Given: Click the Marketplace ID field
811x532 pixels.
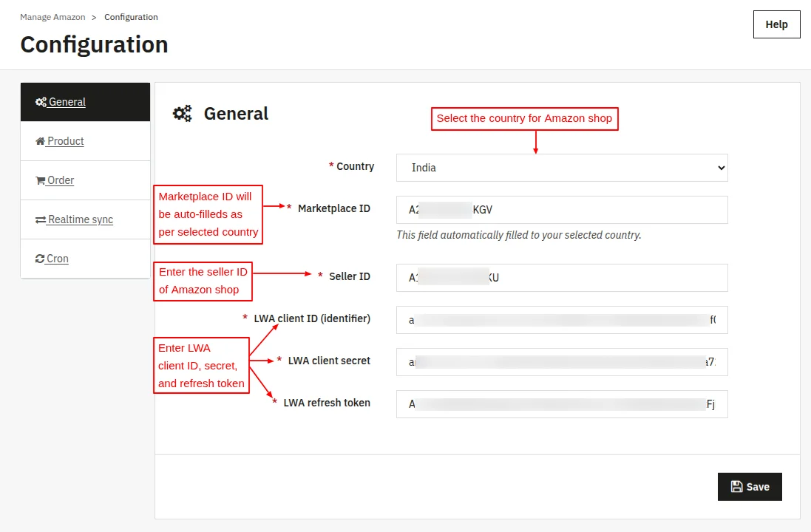Looking at the screenshot, I should coord(562,210).
